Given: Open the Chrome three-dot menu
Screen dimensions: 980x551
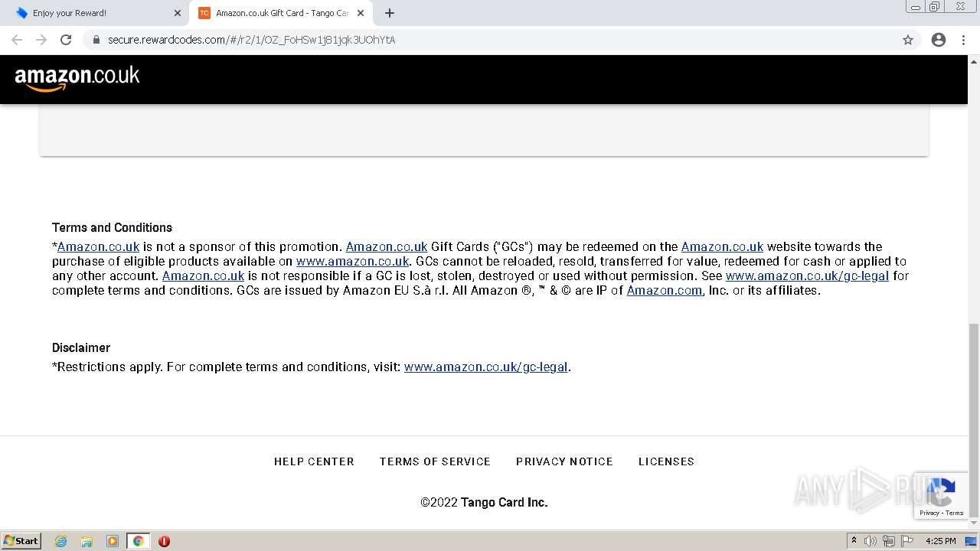Looking at the screenshot, I should (x=963, y=40).
